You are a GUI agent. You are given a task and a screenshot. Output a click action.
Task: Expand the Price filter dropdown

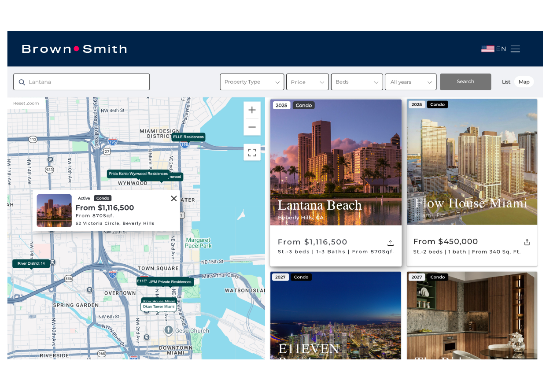[307, 82]
